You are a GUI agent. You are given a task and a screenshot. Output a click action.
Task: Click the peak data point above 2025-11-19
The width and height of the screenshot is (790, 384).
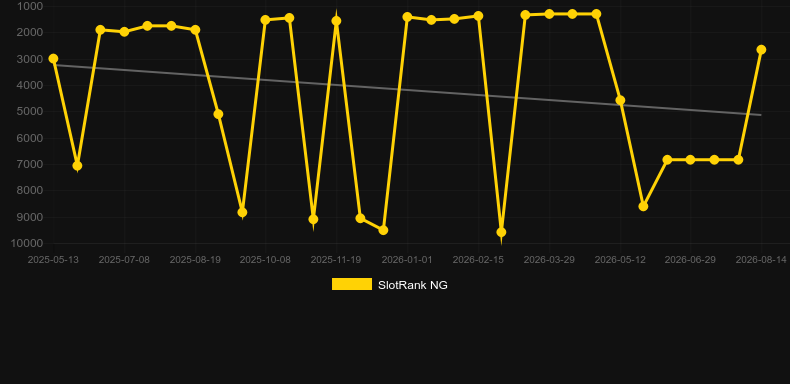(x=336, y=21)
